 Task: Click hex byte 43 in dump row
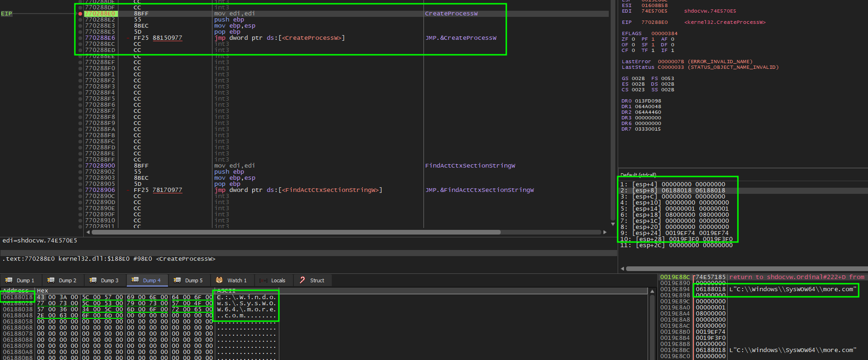[41, 297]
